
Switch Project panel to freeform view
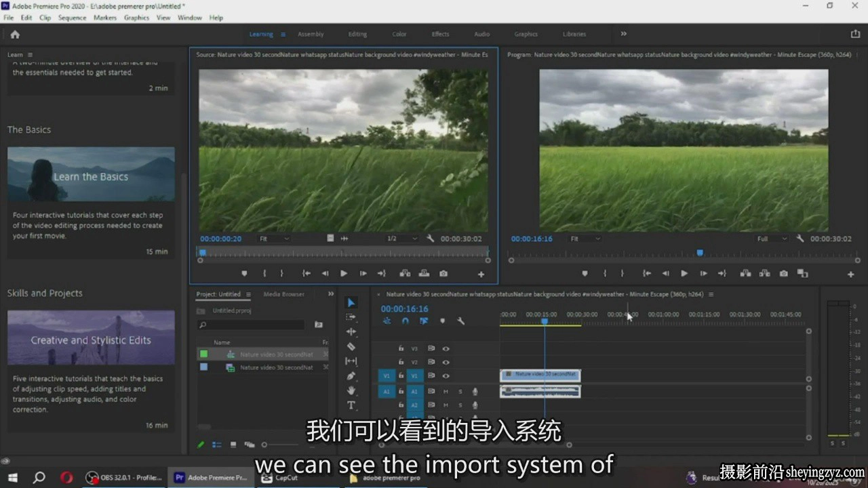249,445
